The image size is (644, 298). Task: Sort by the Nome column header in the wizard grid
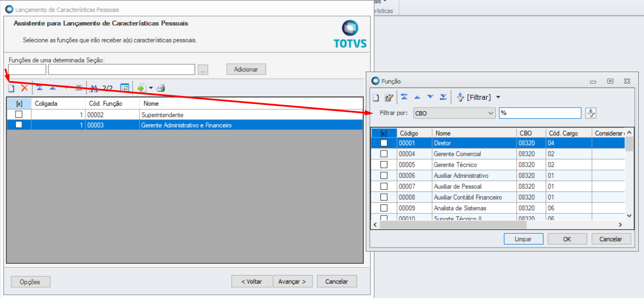tap(251, 104)
